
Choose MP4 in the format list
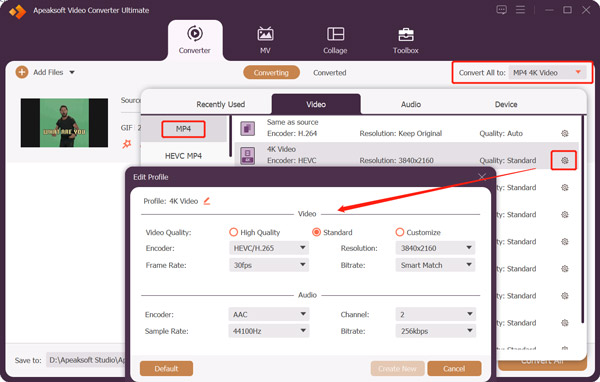(x=183, y=129)
